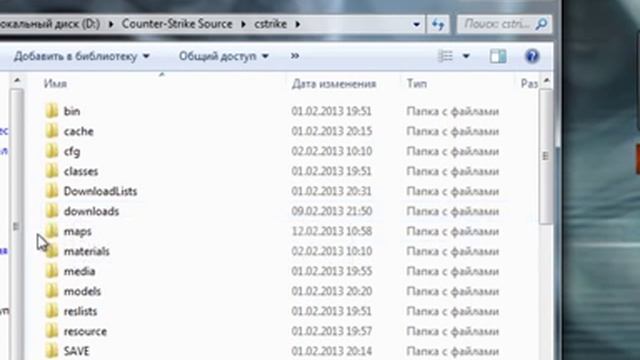The image size is (640, 360).
Task: Select the downloads folder icon
Action: click(x=52, y=211)
